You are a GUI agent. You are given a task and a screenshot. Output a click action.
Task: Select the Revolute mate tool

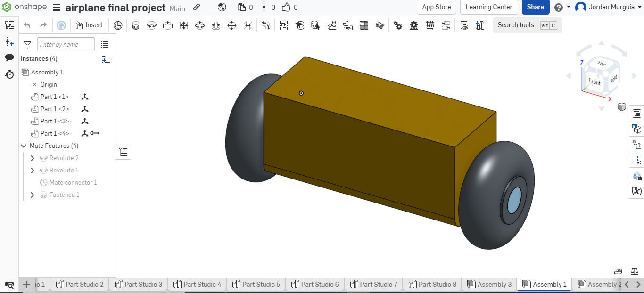point(152,25)
